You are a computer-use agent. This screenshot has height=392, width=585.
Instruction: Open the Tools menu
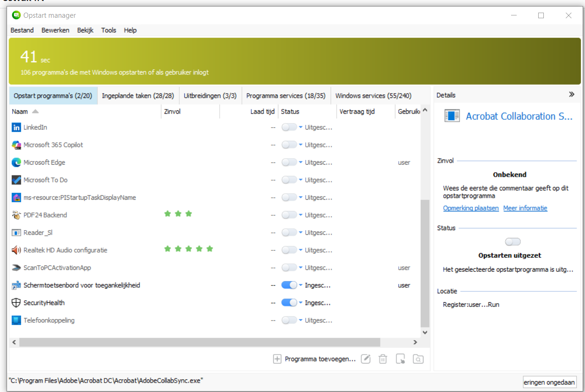(x=109, y=30)
